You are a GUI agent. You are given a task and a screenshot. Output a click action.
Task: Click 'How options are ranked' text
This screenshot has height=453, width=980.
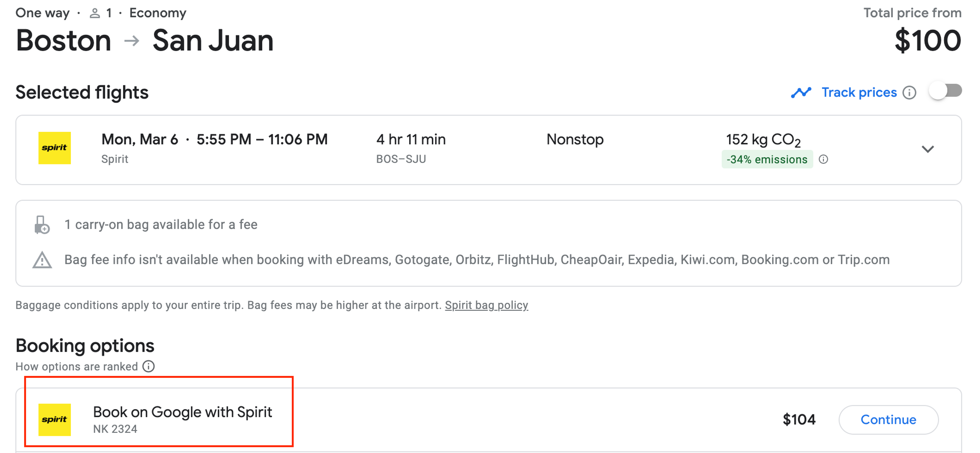[77, 367]
